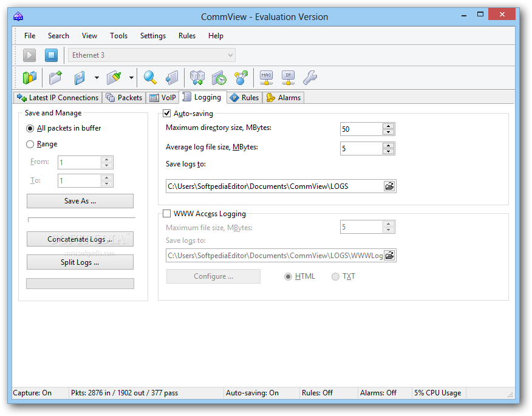Click the open folder toolbar icon
The image size is (532, 416).
[x=56, y=78]
